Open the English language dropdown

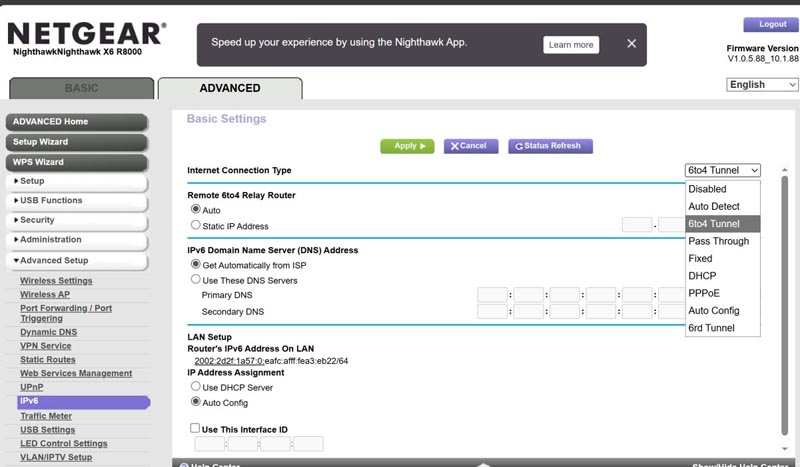tap(762, 85)
